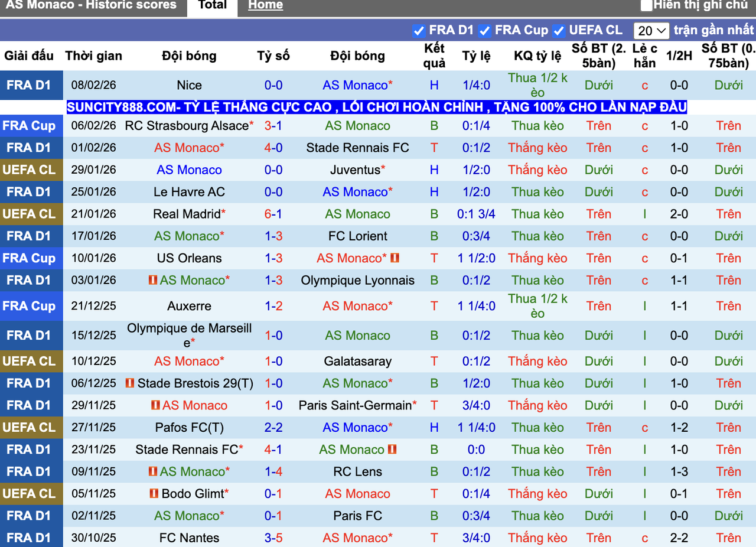Click the red card icon on 09/11/25 AS Monaco

point(153,471)
